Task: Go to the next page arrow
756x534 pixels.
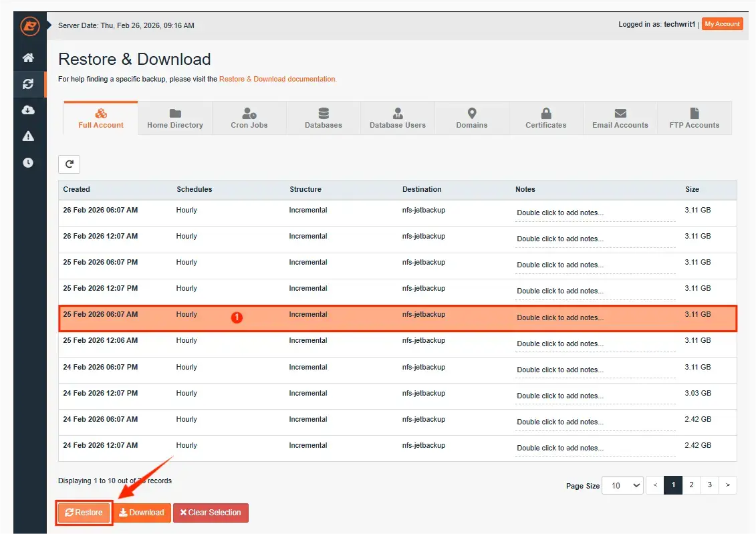Action: point(728,485)
